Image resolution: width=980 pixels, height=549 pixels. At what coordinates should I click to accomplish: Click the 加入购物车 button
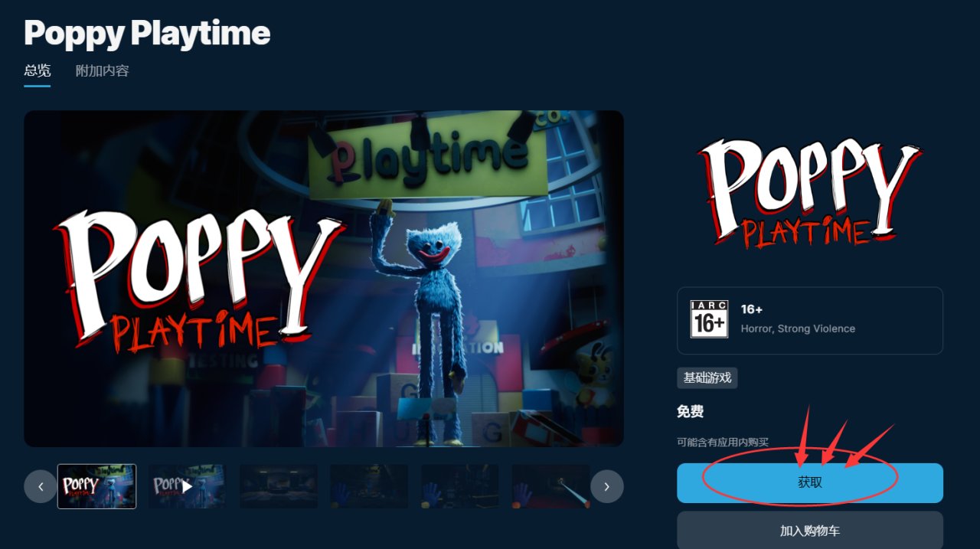810,531
